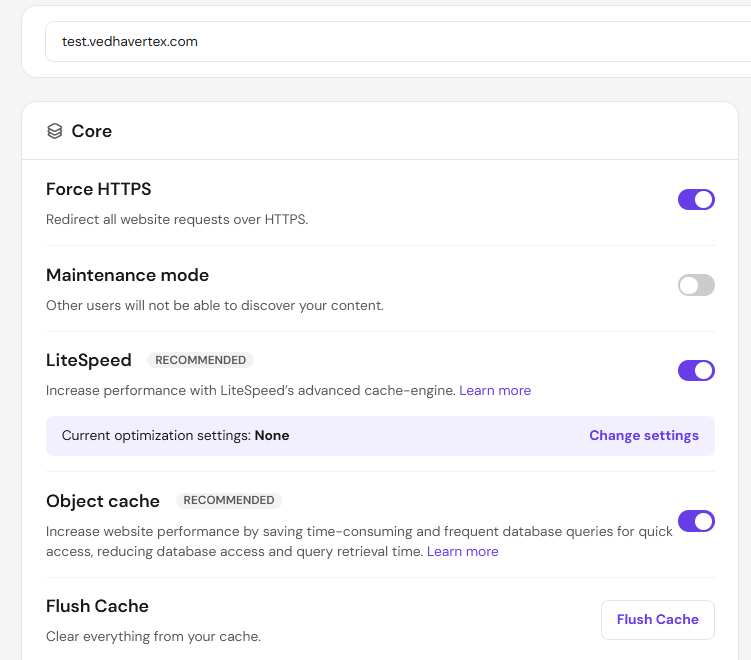Screen dimensions: 751x660
Task: Open LiteSpeed Learn more link
Action: pos(495,390)
